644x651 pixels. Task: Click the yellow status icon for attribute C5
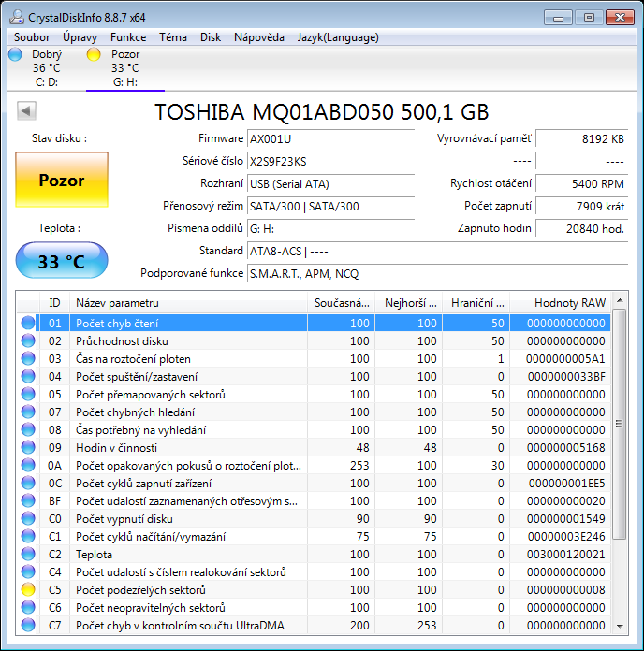[28, 590]
